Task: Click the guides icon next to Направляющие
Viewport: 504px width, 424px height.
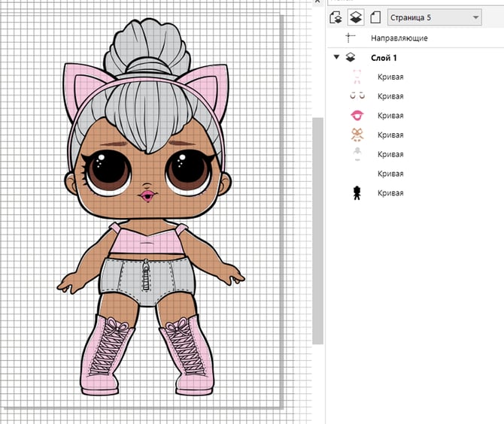Action: 350,38
